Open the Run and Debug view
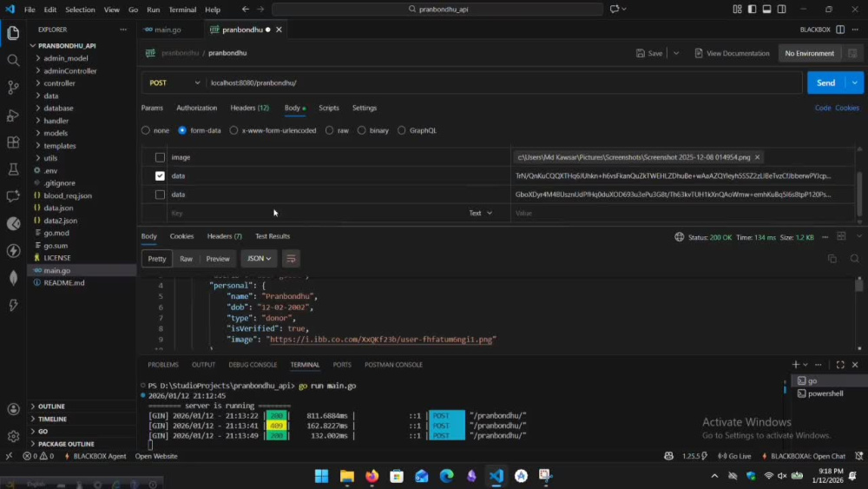The image size is (868, 489). [x=13, y=115]
